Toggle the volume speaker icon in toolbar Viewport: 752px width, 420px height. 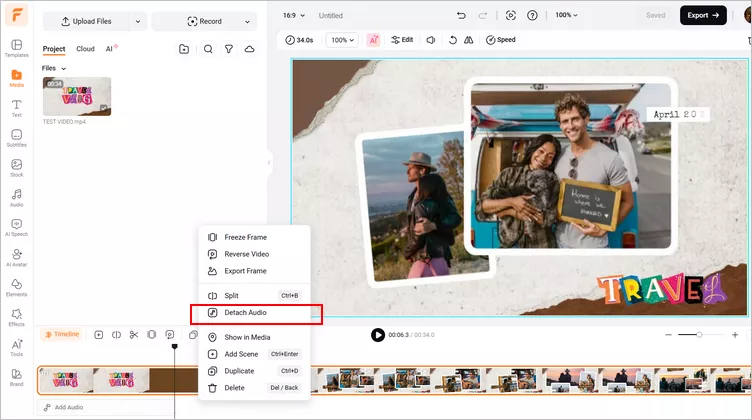(431, 40)
